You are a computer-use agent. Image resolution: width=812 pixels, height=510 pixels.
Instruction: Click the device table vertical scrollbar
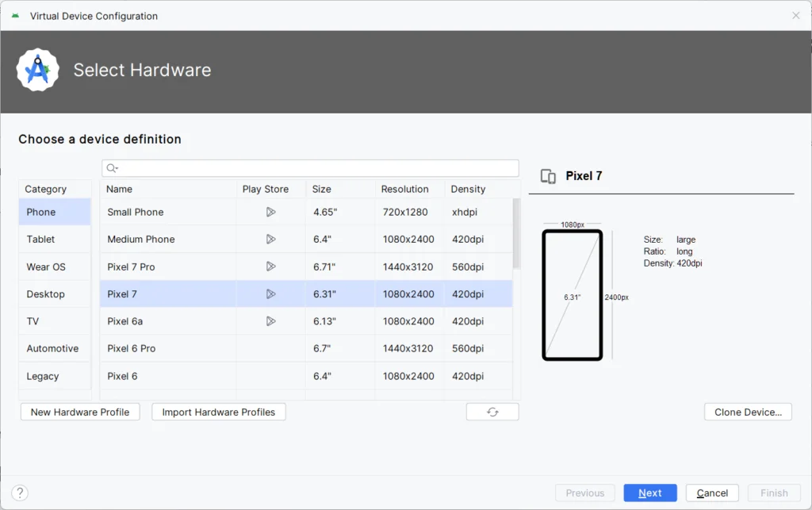tap(516, 233)
